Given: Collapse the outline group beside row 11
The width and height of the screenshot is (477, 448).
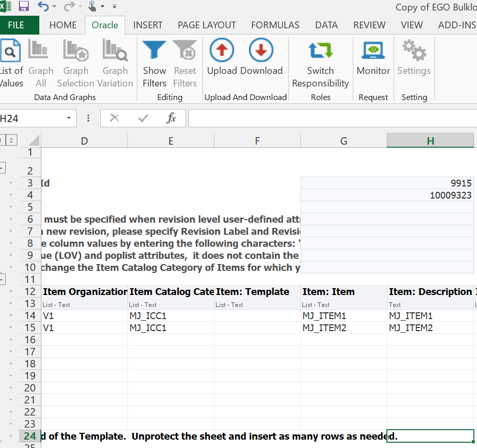Looking at the screenshot, I should (x=2, y=279).
